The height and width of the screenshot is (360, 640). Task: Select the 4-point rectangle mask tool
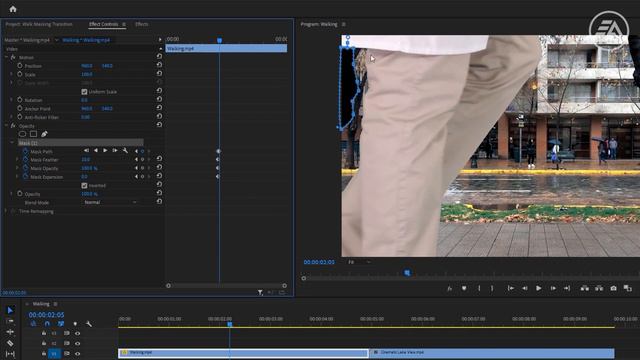point(33,134)
